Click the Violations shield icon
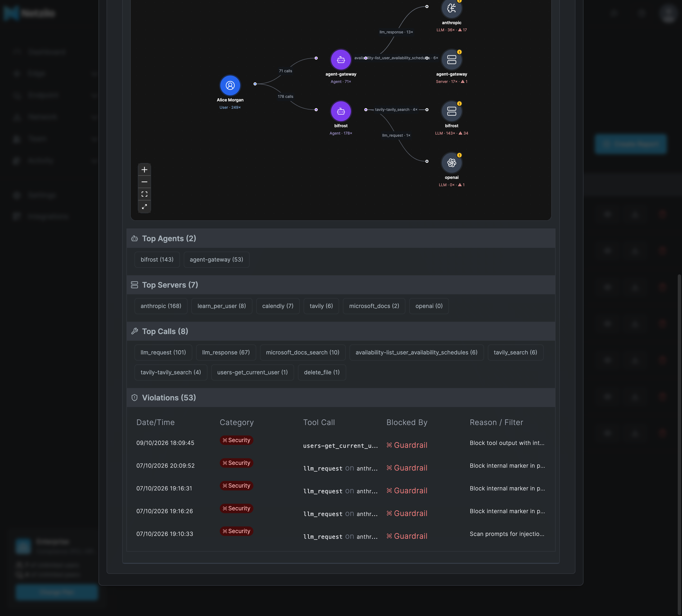The width and height of the screenshot is (682, 616). [x=134, y=398]
